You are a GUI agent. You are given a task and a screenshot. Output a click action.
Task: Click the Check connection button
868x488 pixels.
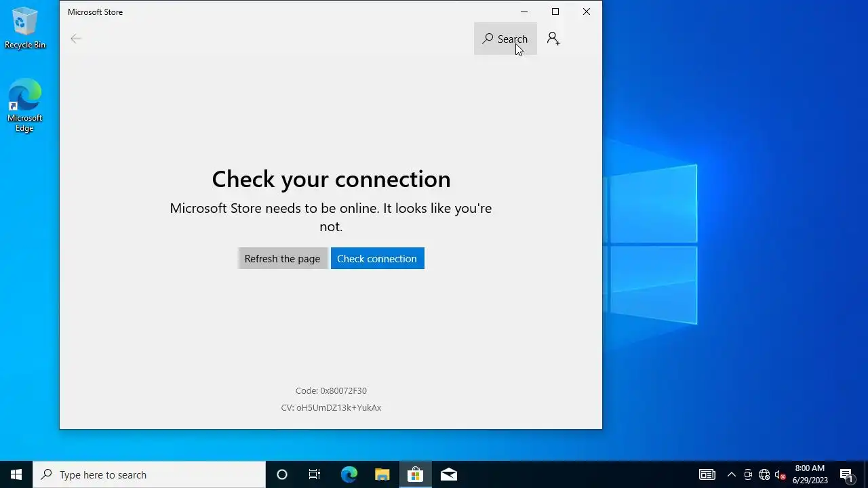[x=377, y=258]
